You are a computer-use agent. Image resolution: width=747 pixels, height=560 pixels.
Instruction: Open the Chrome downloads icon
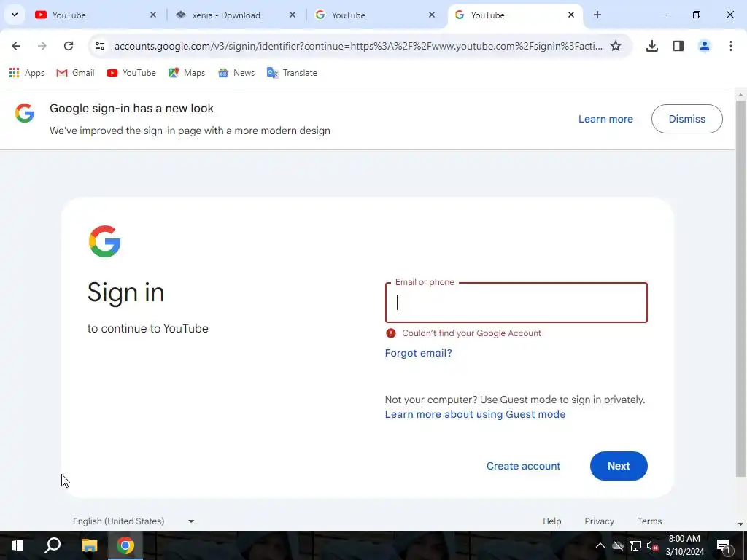point(652,46)
